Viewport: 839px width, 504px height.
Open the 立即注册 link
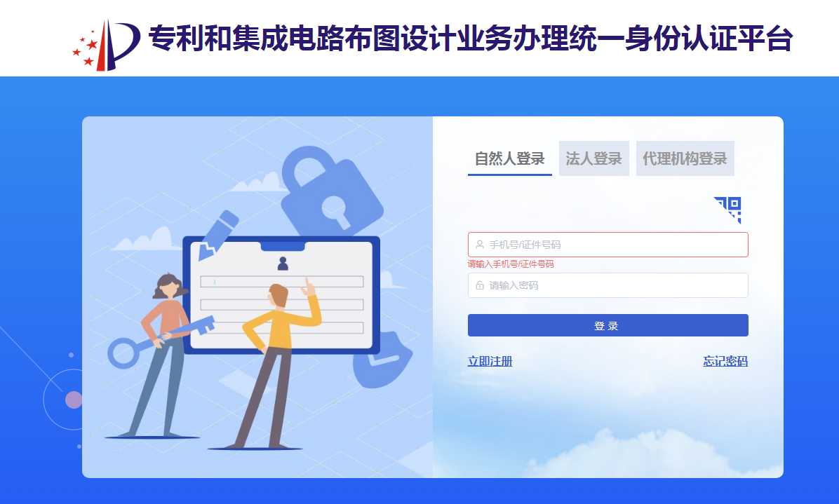490,362
